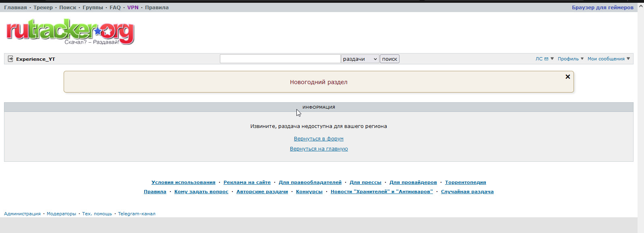Open the Telegram-канал link

[137, 214]
